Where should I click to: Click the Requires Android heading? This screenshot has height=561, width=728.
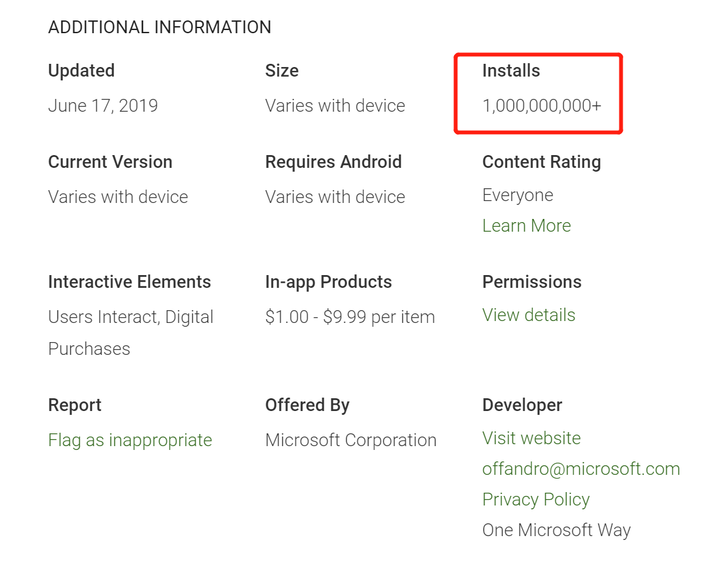(x=333, y=162)
